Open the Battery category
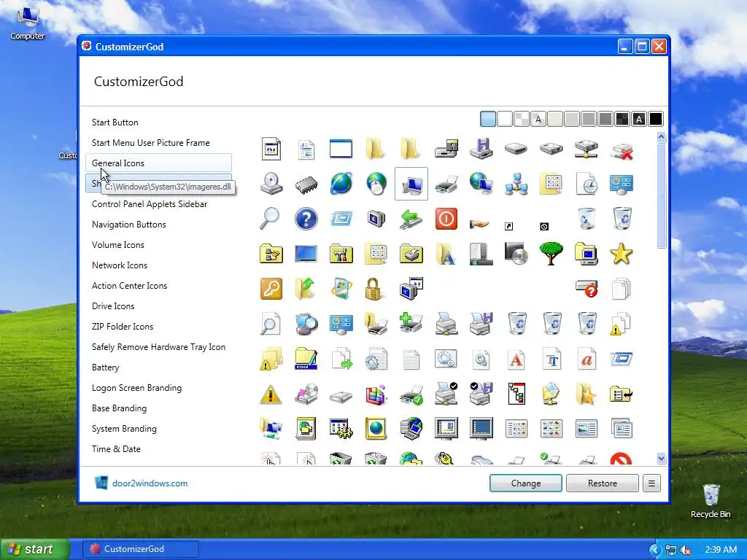This screenshot has height=560, width=747. [x=105, y=367]
